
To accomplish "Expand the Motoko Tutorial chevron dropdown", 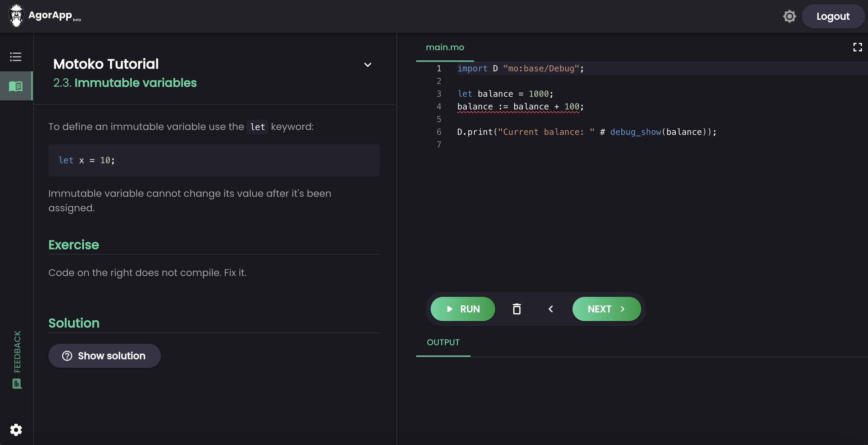I will click(x=368, y=65).
